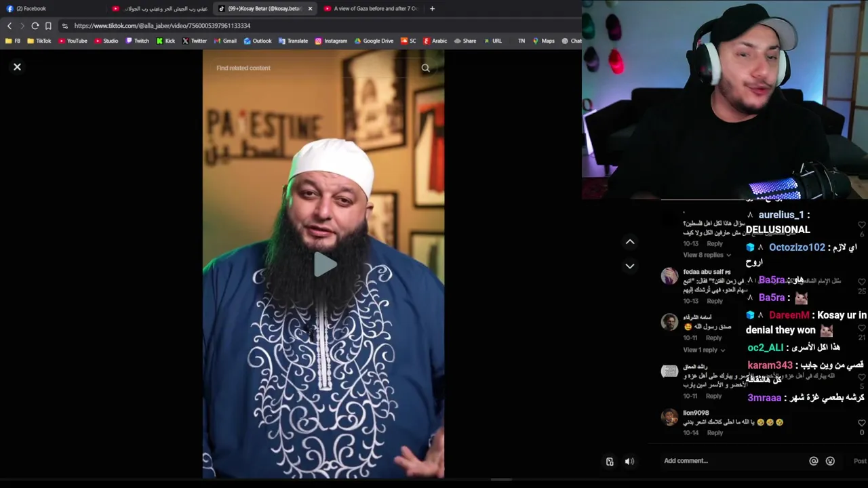
Task: Open the FB bookmark folder
Action: (13, 41)
